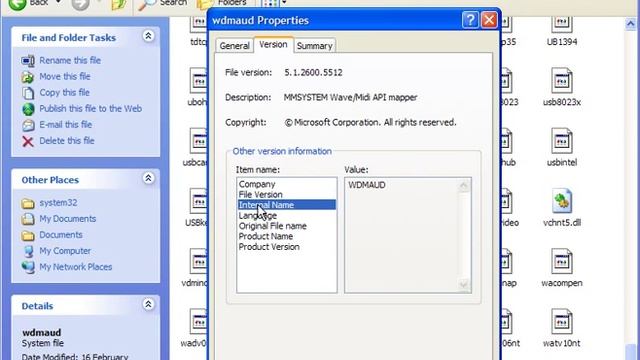The width and height of the screenshot is (640, 360).
Task: Click the red X Delete this file icon
Action: pos(28,141)
